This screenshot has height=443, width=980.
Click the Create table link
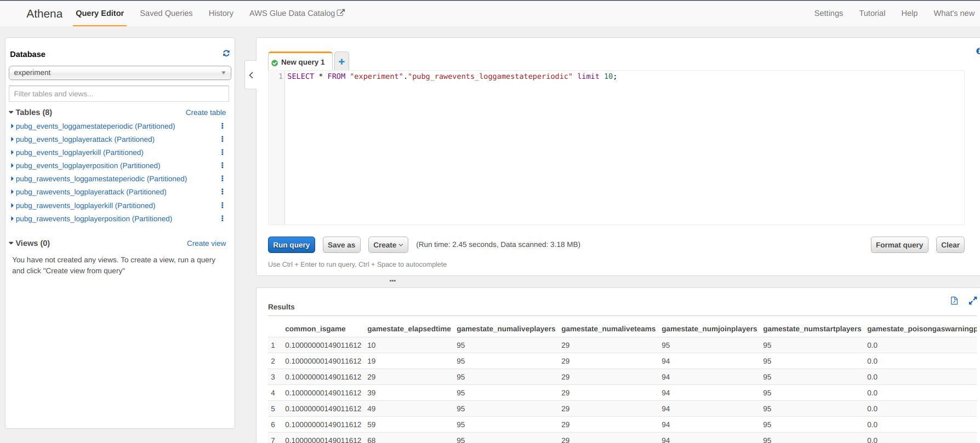pos(206,112)
